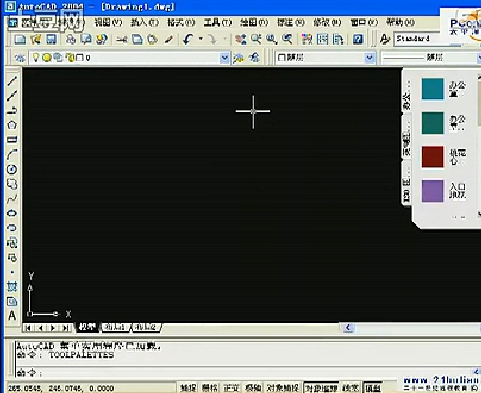Select the Insert Block tool
This screenshot has width=481, height=393.
(12, 243)
